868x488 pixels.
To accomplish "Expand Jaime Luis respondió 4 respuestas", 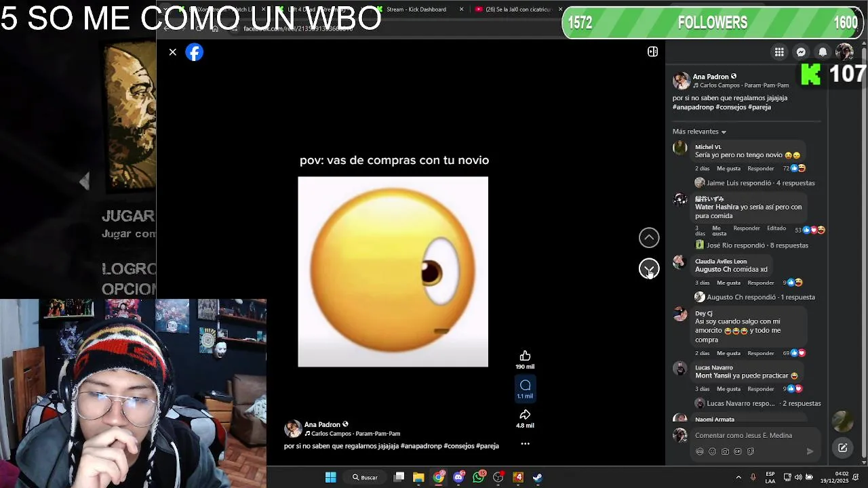I will click(x=760, y=183).
